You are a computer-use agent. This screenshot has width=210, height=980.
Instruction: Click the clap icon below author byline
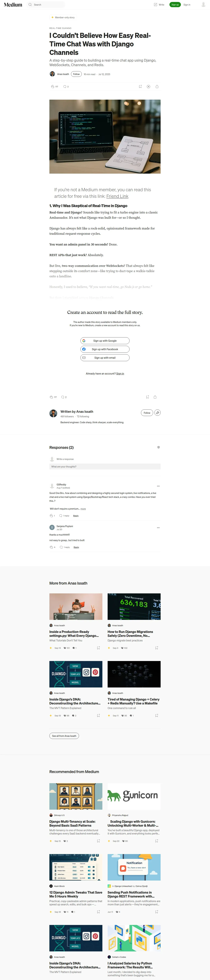click(x=52, y=87)
